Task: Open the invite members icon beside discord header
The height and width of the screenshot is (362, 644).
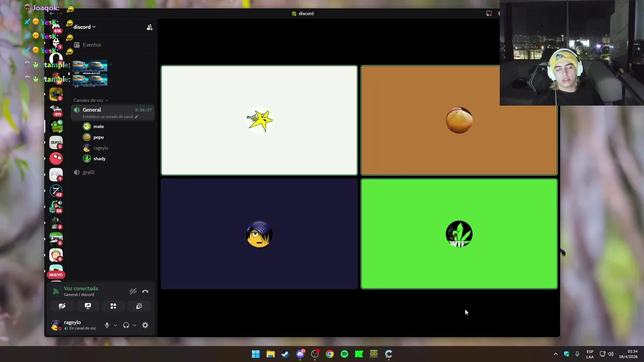Action: tap(149, 28)
